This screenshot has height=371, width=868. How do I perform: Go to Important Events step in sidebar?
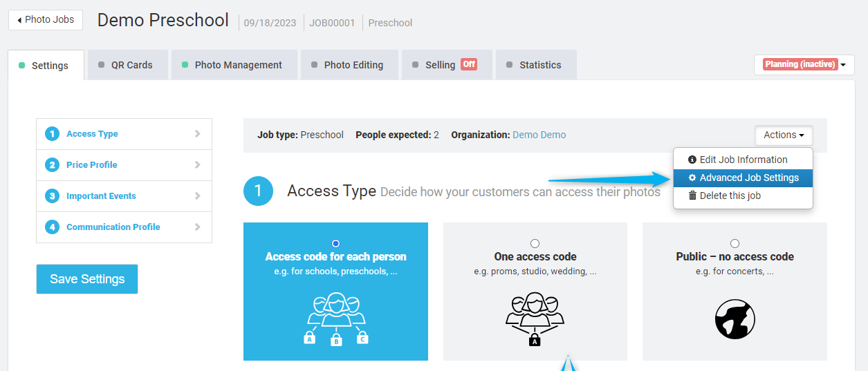point(124,196)
